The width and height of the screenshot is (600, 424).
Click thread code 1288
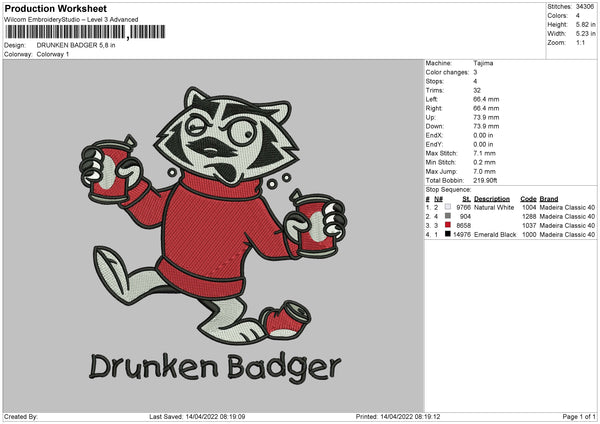pos(529,217)
